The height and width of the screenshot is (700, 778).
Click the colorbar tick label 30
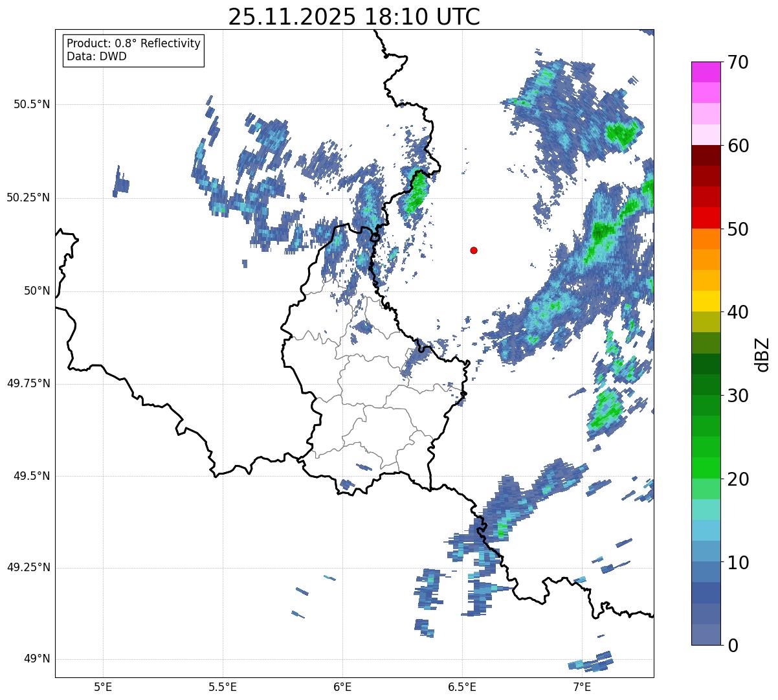[x=737, y=396]
